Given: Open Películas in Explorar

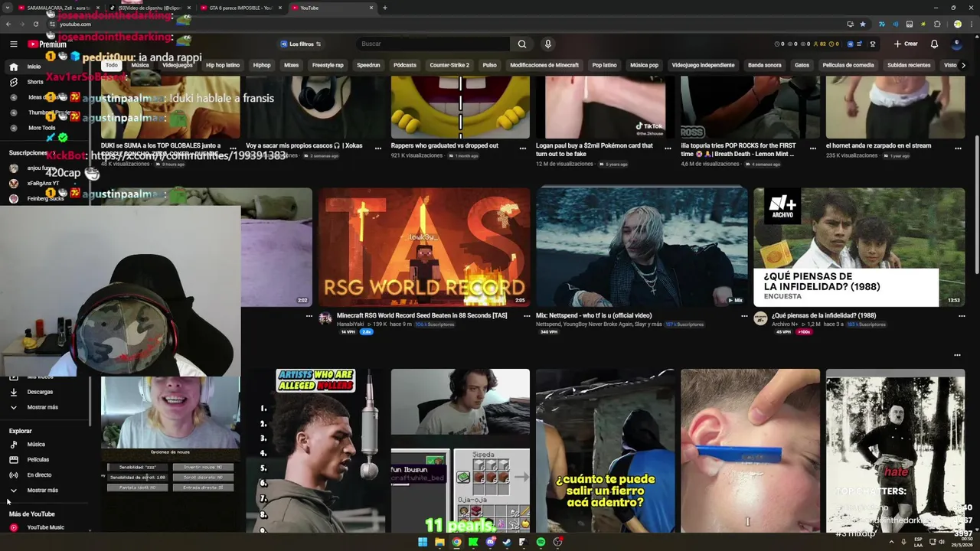Looking at the screenshot, I should [x=38, y=460].
